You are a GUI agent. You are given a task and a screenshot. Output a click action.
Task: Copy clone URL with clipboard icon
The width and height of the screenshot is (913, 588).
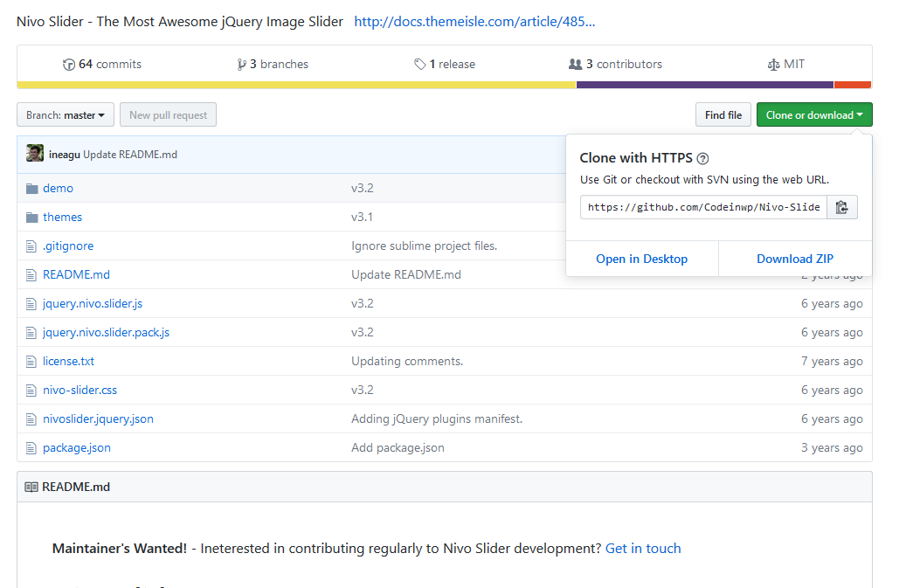click(x=842, y=207)
